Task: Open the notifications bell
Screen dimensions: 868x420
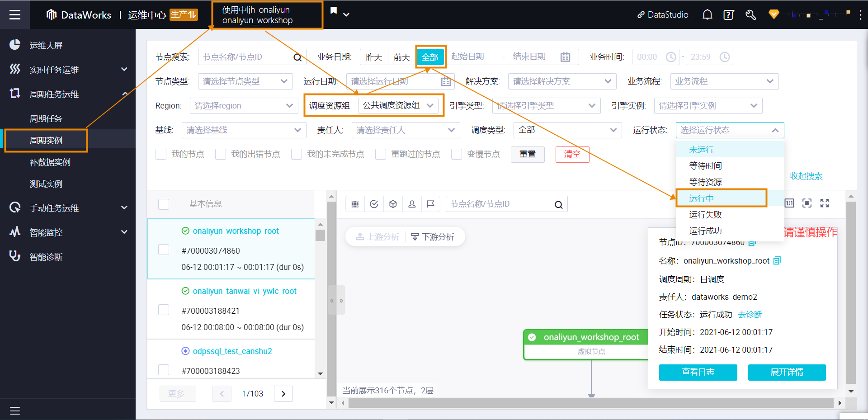Action: point(707,15)
